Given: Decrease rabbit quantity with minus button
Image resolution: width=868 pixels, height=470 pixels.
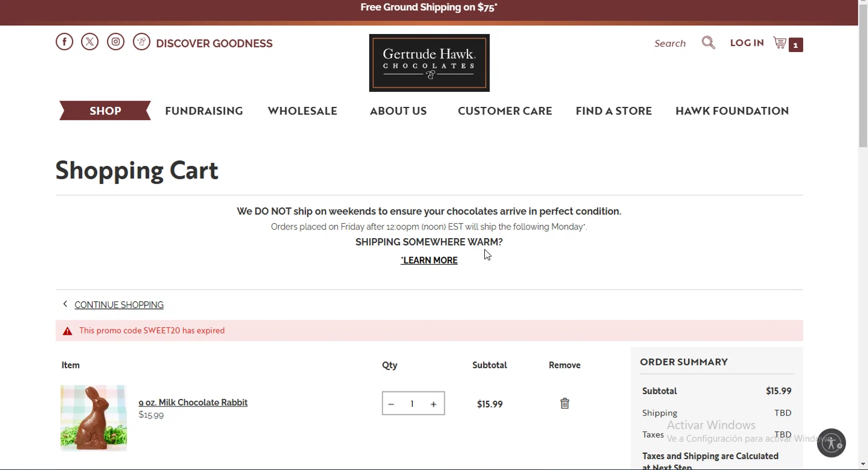Looking at the screenshot, I should (x=391, y=404).
